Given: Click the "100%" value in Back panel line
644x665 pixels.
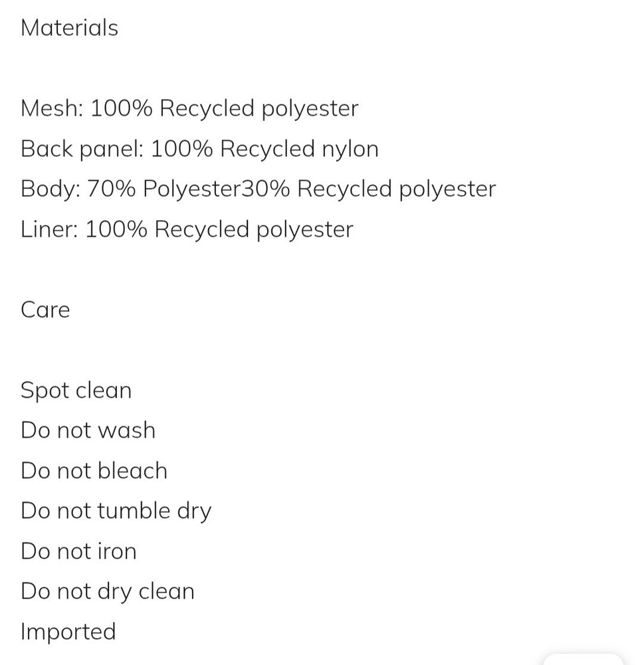Looking at the screenshot, I should (182, 149).
